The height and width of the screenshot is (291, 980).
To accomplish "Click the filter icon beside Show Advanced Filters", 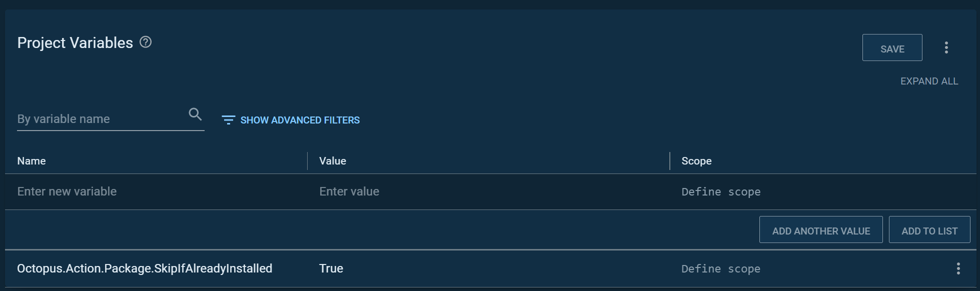I will click(x=228, y=120).
